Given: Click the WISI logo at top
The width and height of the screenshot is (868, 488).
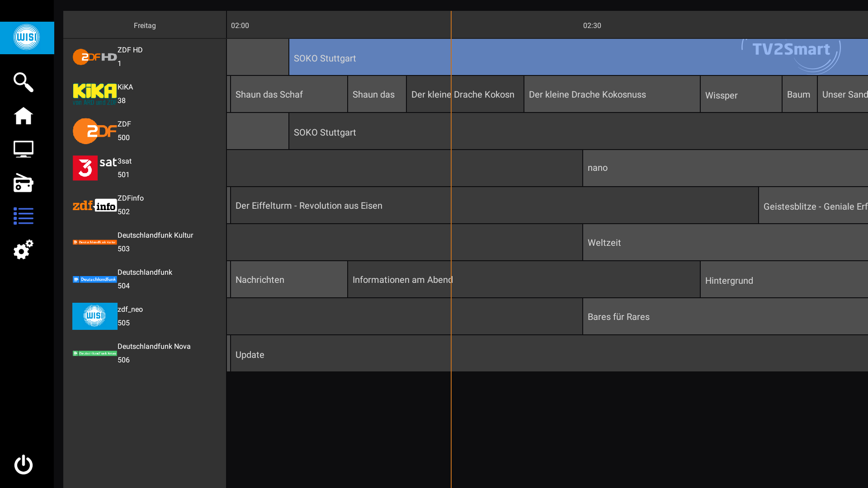Looking at the screenshot, I should [x=27, y=38].
